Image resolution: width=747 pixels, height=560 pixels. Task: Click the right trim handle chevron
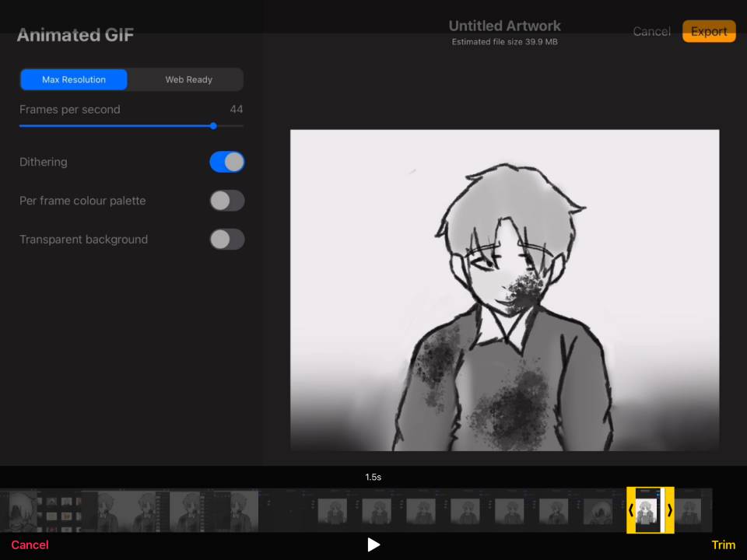[670, 510]
